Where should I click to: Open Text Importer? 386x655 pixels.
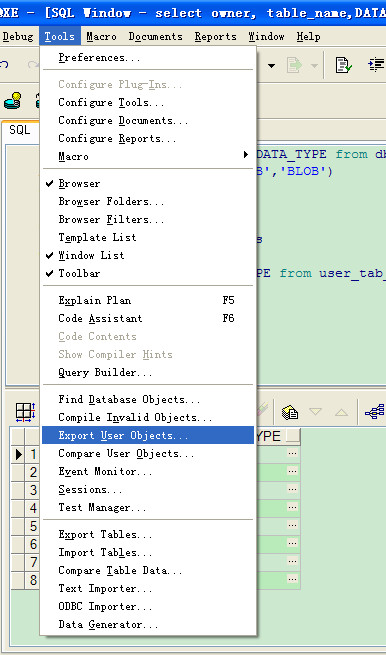point(148,588)
